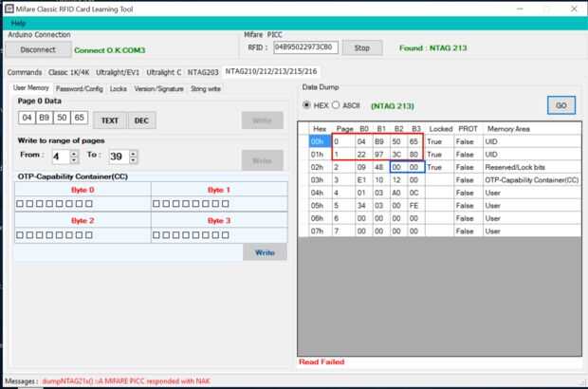Tick the first bit checkbox under Byte 1
The image size is (588, 389).
pos(156,203)
